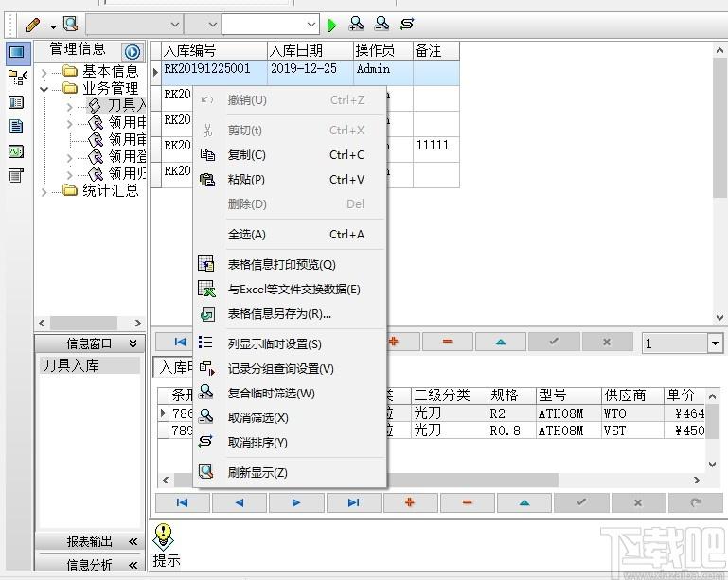Choose 与Excel等文件交换数据(E) menu entry
The image size is (728, 580).
click(291, 290)
